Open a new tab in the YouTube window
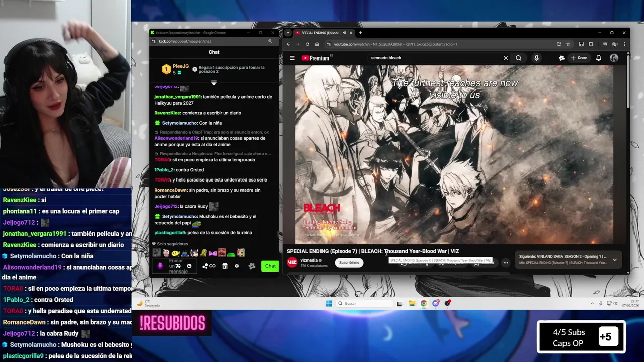The height and width of the screenshot is (362, 644). (x=360, y=33)
